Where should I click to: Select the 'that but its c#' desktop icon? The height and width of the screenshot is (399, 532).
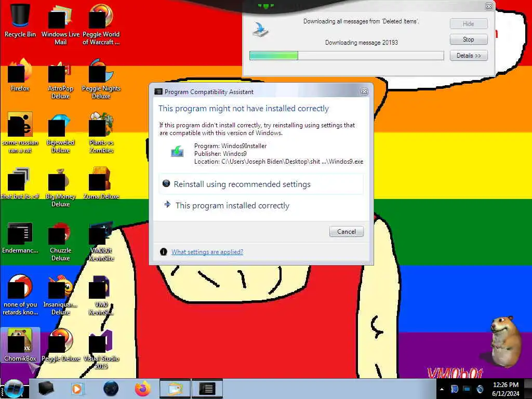click(x=20, y=182)
